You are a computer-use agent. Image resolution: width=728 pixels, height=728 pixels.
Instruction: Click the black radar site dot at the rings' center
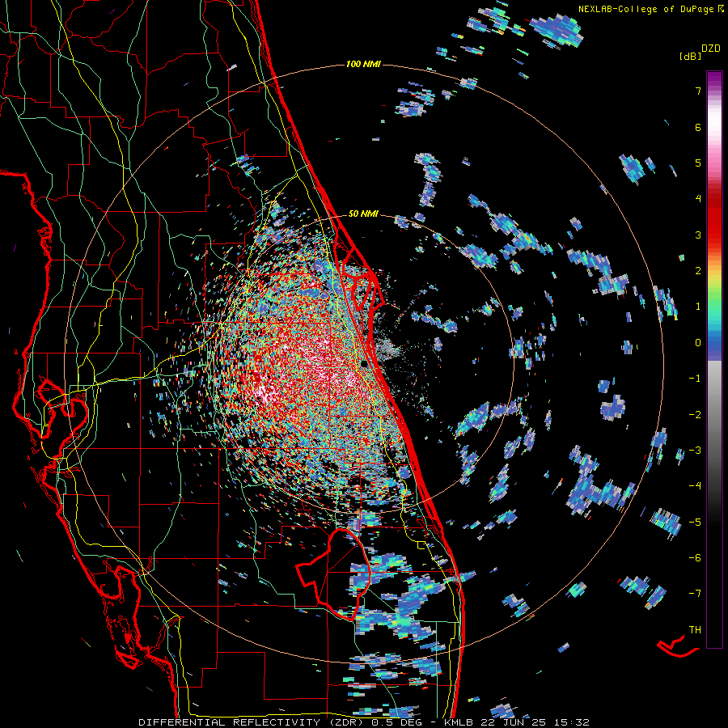click(365, 365)
